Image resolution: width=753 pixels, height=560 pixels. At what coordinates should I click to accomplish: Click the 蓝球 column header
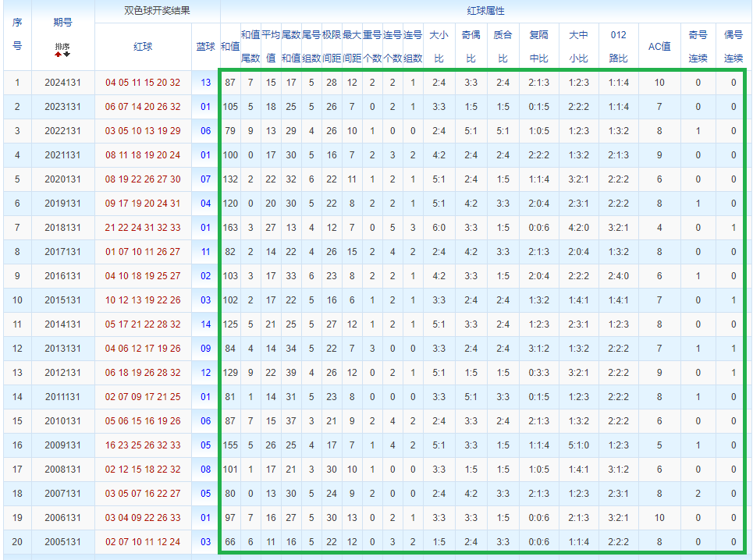coord(205,47)
